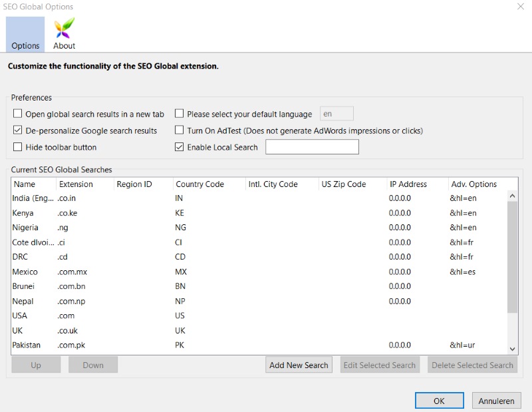Click the CD country code cell
This screenshot has width=532, height=412.
coord(180,257)
